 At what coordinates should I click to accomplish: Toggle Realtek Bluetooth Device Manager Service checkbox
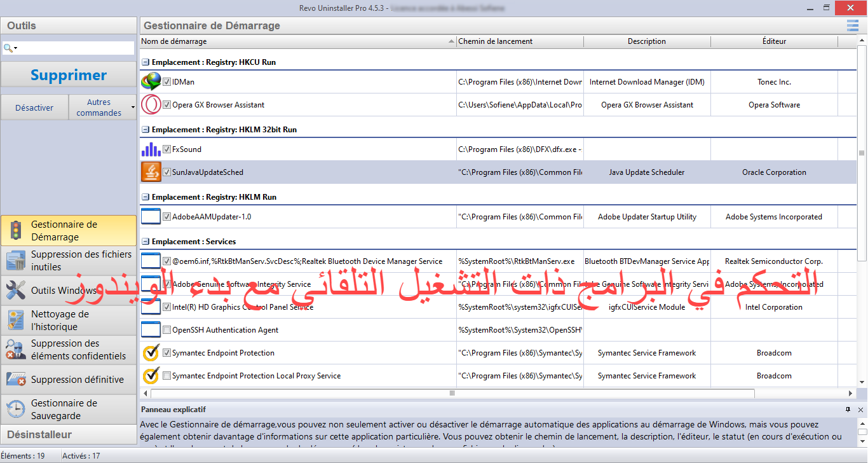(166, 261)
